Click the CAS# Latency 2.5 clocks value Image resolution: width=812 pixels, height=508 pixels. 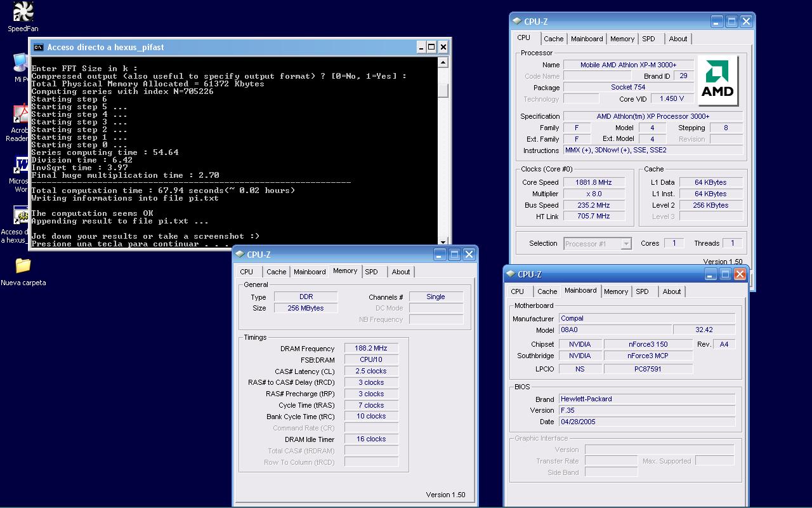point(371,371)
